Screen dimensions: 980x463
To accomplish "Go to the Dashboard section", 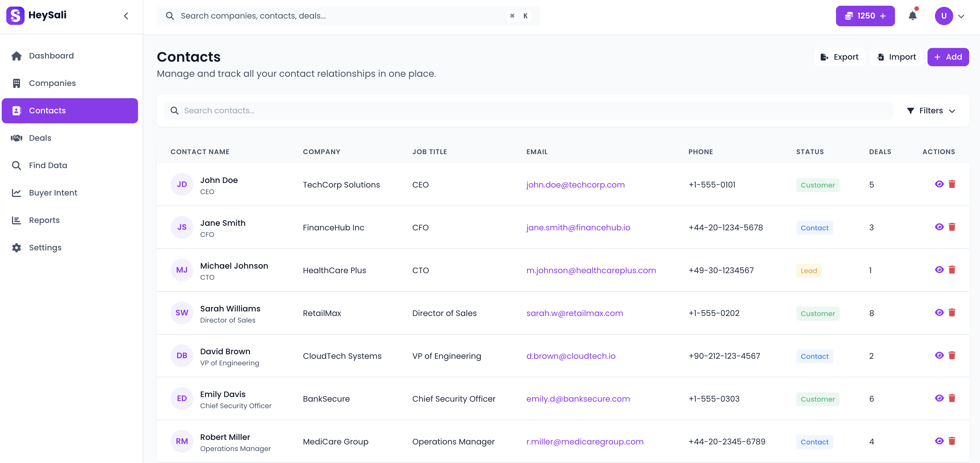I will (x=51, y=56).
